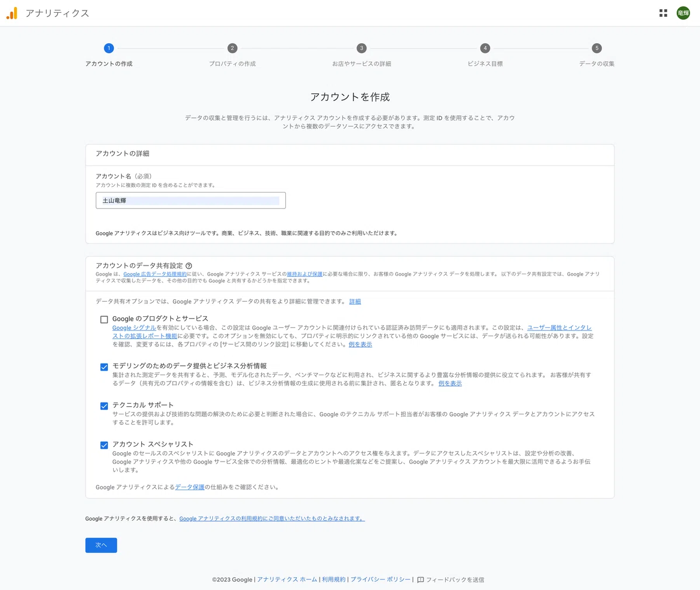Click the アカウントのデータ共有設定 heading text

point(139,266)
